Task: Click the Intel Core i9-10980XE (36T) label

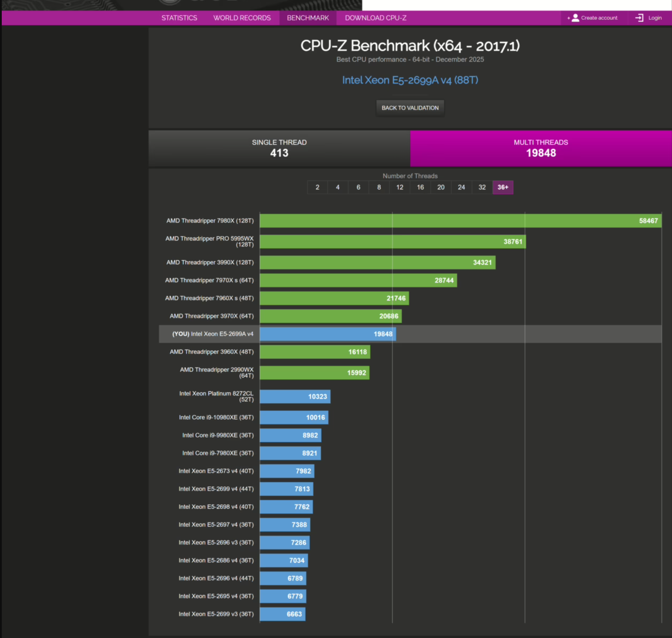Action: (x=216, y=417)
